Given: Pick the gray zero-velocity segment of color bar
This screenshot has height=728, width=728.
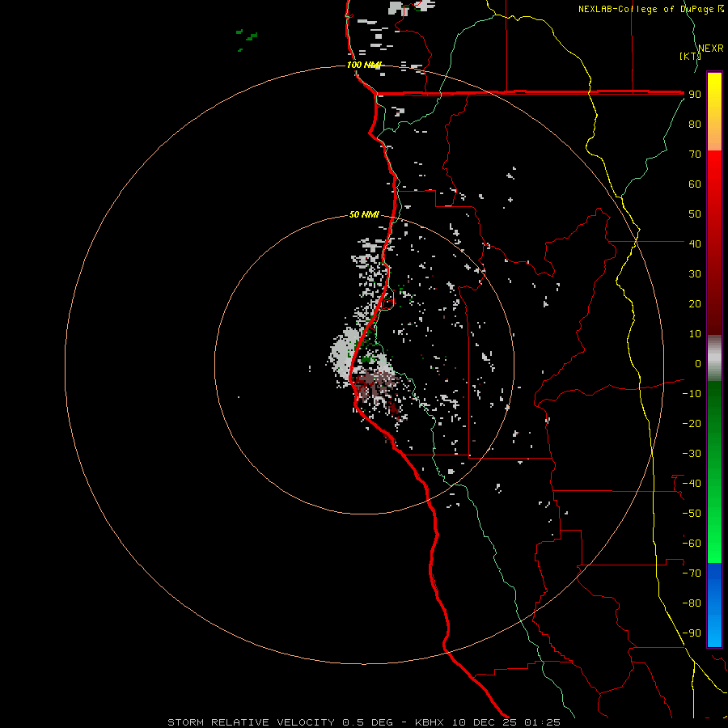Looking at the screenshot, I should (x=714, y=358).
